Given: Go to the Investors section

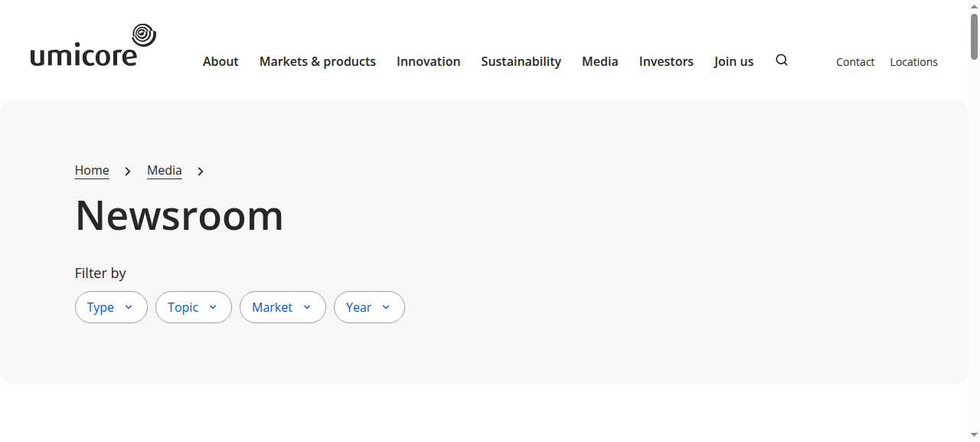Looking at the screenshot, I should [666, 61].
